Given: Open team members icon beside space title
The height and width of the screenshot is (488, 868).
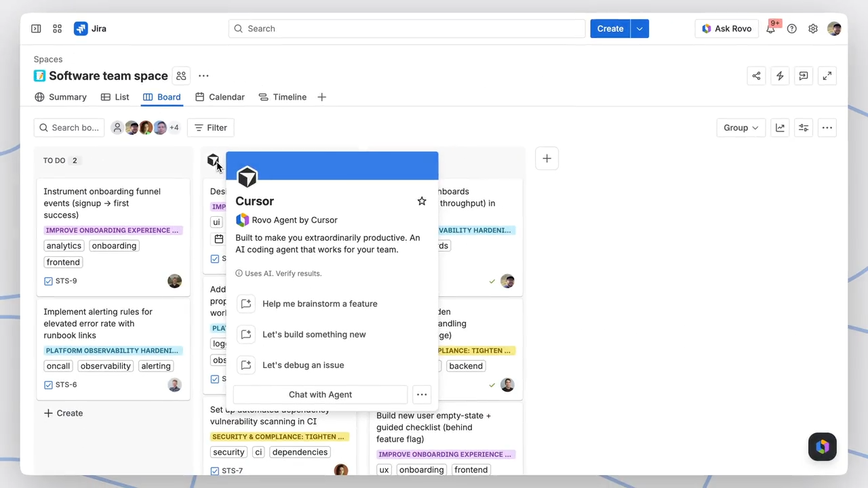Looking at the screenshot, I should coord(181,76).
